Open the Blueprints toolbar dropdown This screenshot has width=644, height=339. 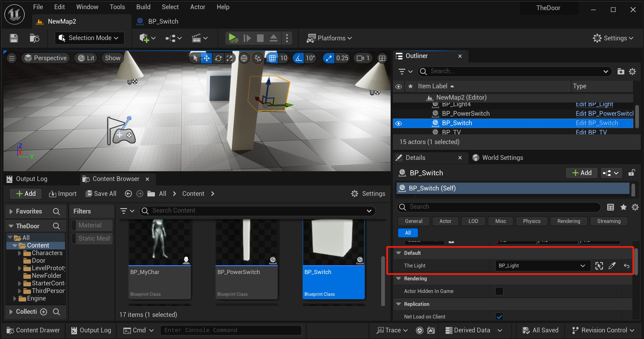174,38
